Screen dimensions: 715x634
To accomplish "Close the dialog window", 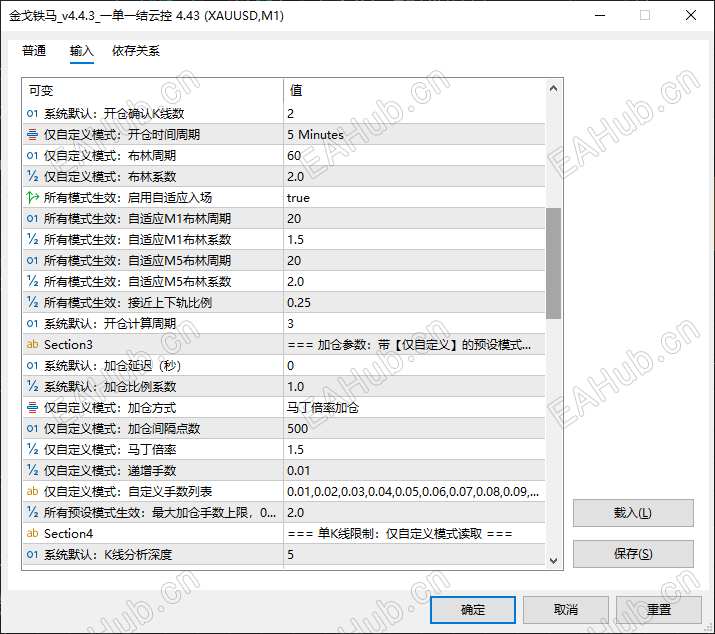I will pyautogui.click(x=691, y=16).
